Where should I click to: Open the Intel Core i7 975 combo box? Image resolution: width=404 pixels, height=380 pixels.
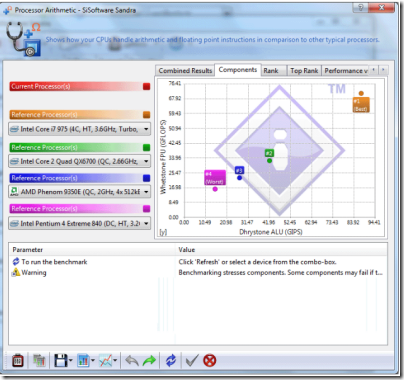click(79, 129)
